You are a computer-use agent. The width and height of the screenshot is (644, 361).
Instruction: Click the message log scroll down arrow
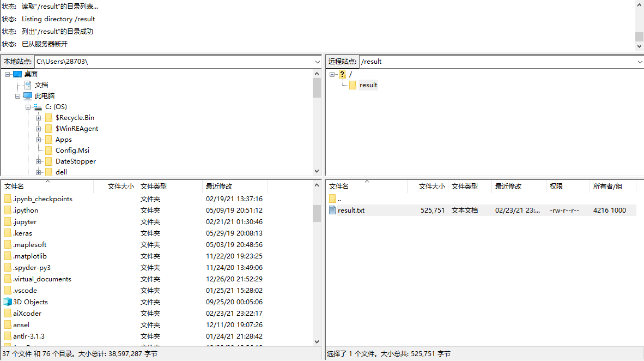click(639, 46)
